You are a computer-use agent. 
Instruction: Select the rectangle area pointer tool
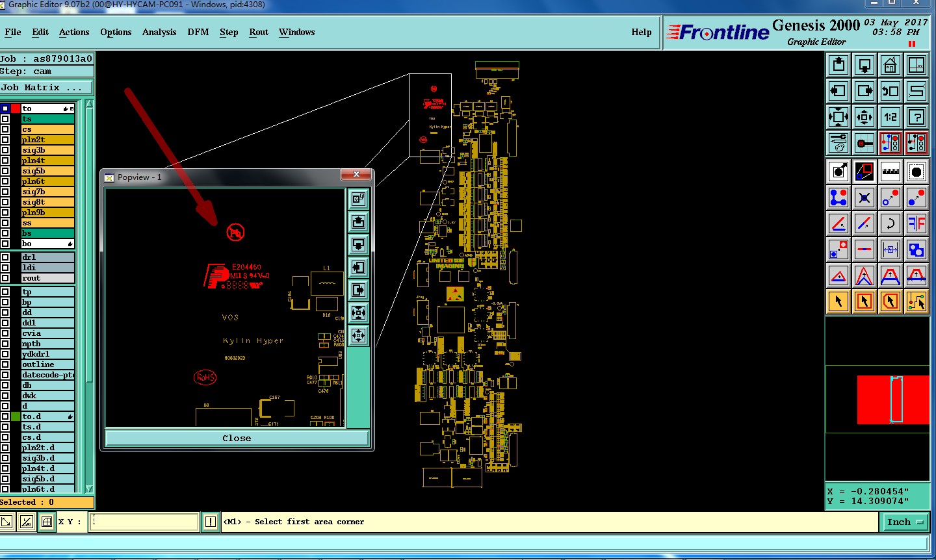point(864,301)
